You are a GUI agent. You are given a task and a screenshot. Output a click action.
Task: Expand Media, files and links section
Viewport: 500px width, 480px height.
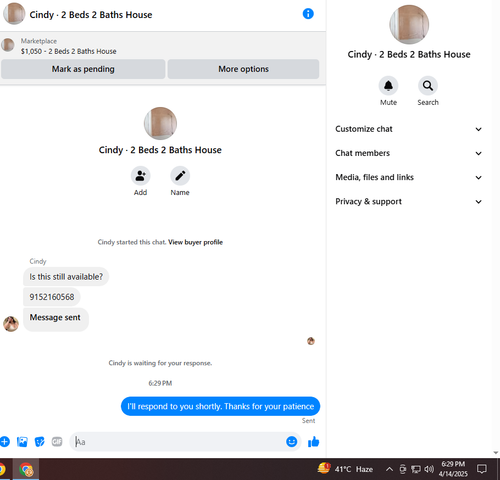coord(409,177)
